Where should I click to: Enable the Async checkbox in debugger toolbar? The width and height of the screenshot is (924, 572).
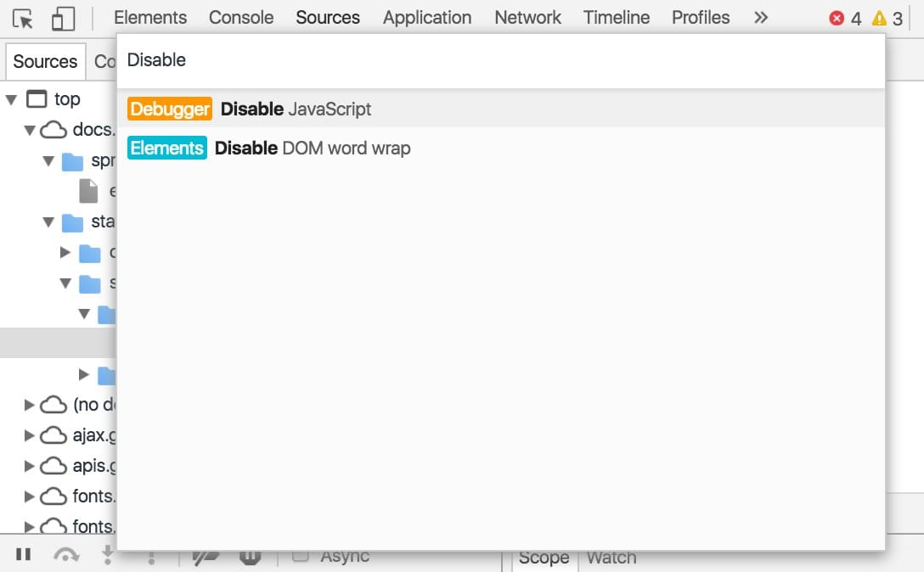click(301, 556)
